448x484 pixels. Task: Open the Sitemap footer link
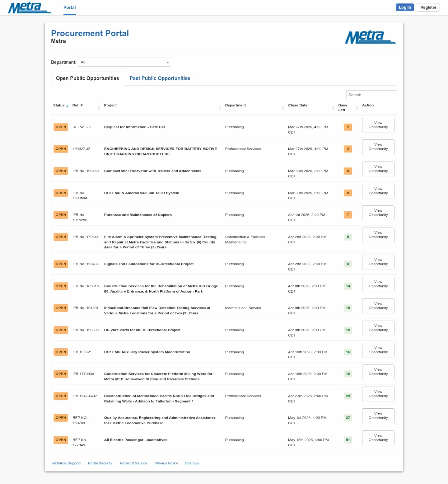[192, 463]
